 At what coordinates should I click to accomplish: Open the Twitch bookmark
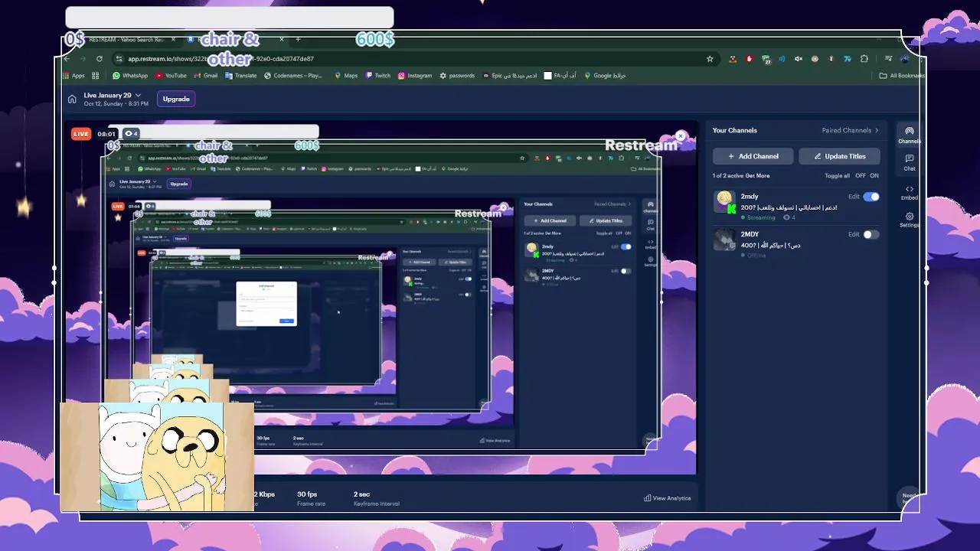[x=377, y=76]
